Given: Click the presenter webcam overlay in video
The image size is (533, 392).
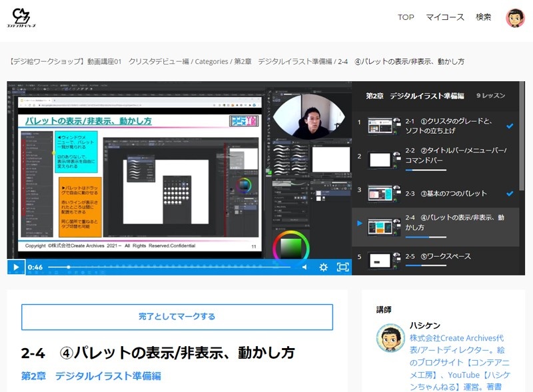Looking at the screenshot, I should pos(308,116).
